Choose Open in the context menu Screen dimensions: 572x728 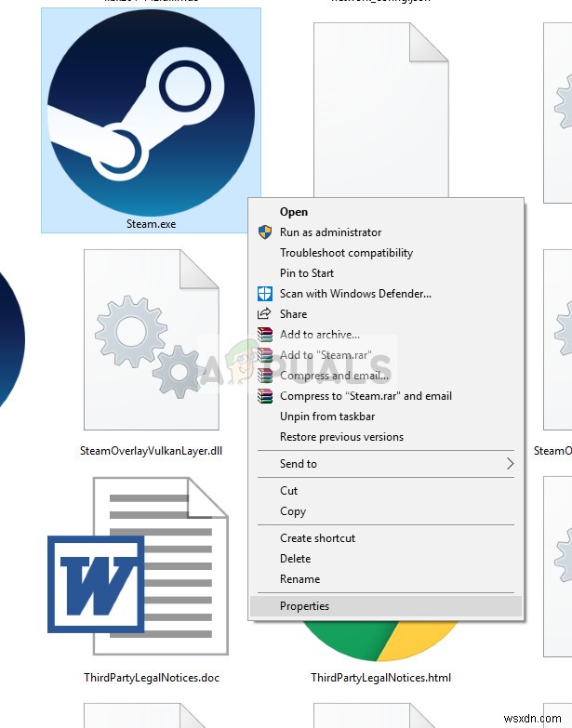click(x=386, y=212)
